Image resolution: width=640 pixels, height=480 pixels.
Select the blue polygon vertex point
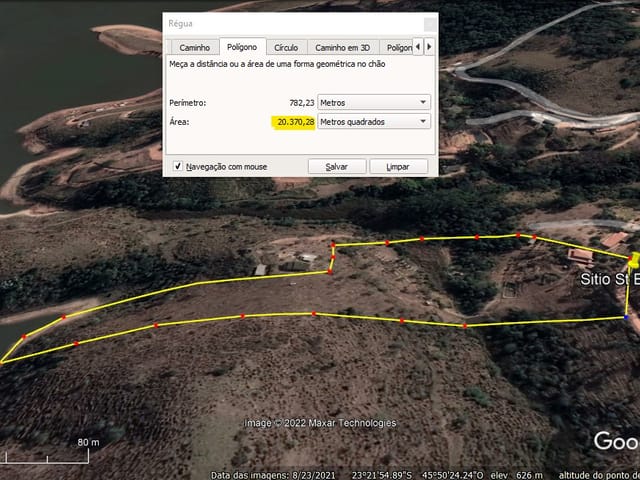pyautogui.click(x=627, y=317)
